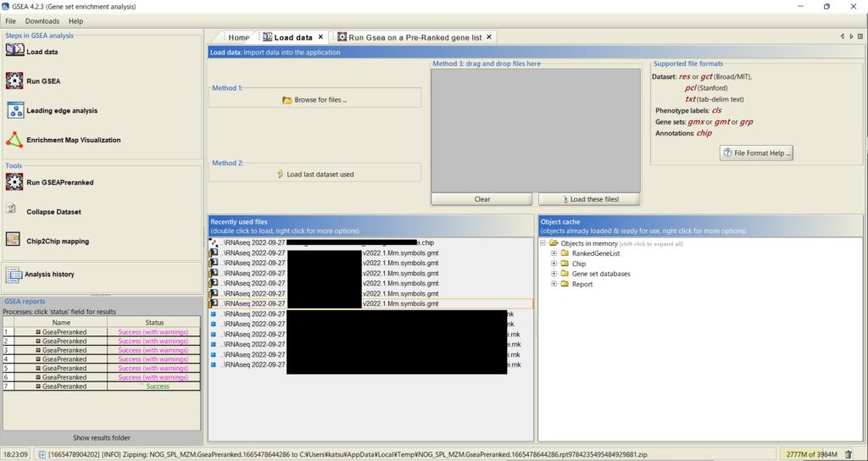Click the drag and drop files area

(x=536, y=130)
